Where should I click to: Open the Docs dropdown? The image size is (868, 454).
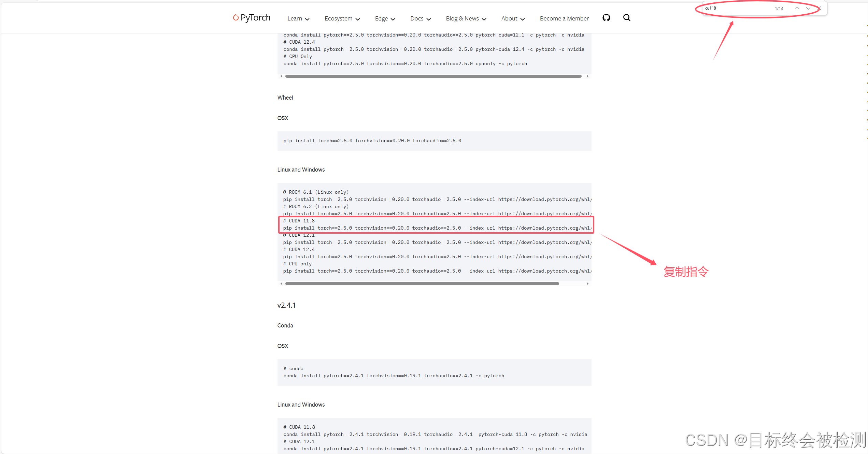(420, 18)
